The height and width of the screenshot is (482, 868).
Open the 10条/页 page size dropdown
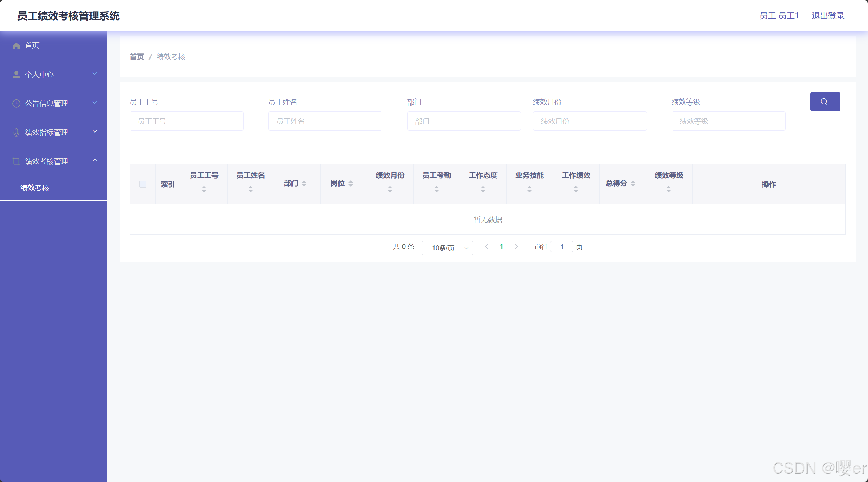[447, 248]
